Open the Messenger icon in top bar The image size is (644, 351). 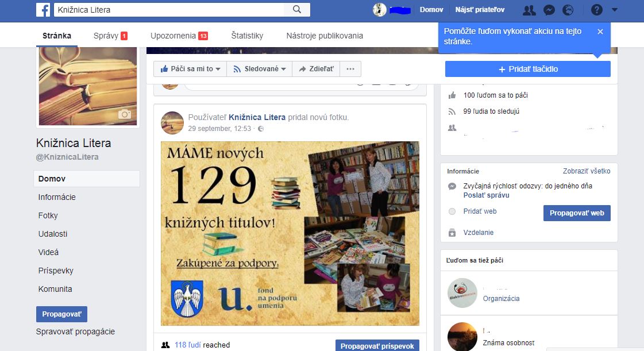pyautogui.click(x=549, y=10)
